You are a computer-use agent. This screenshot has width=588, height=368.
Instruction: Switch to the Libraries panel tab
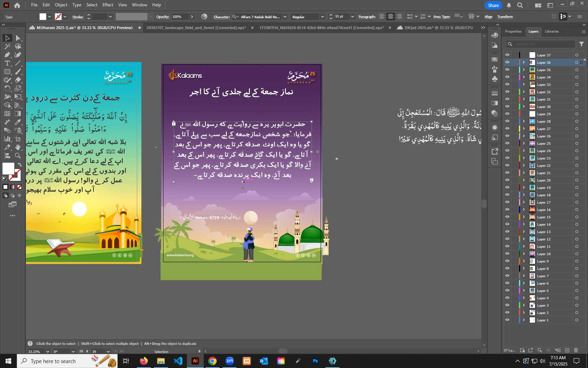tap(552, 32)
